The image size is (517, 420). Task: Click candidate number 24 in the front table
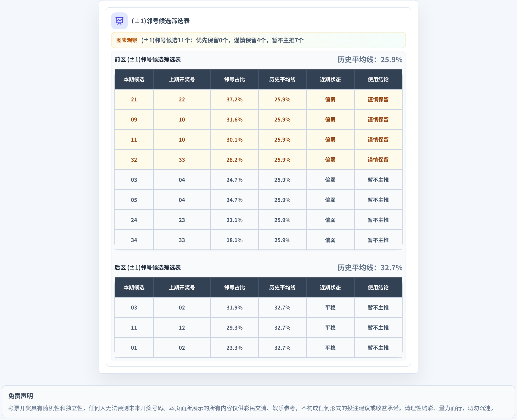pos(134,220)
